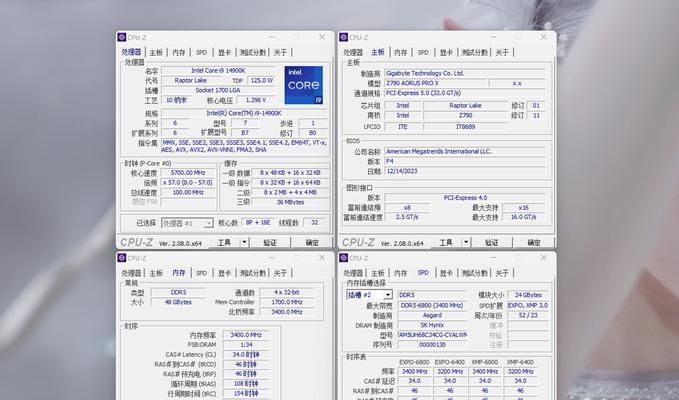The height and width of the screenshot is (400, 679).
Task: Click the Asgard manufacturer field
Action: pyautogui.click(x=432, y=316)
